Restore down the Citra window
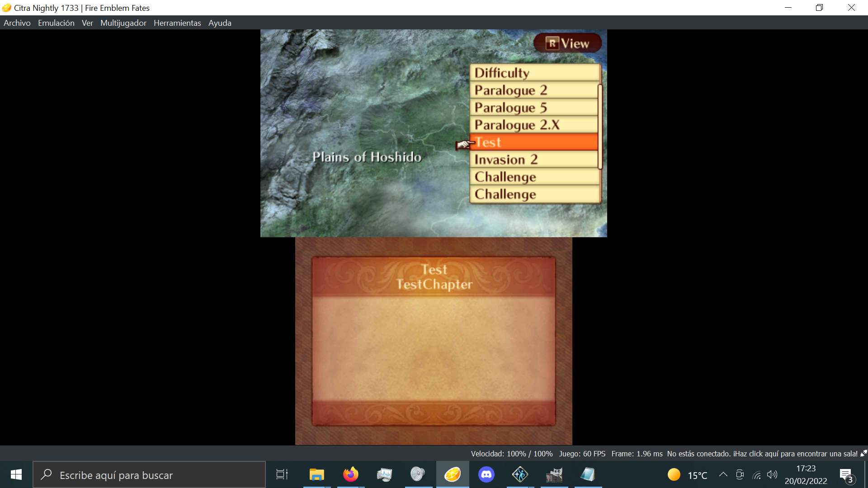Viewport: 868px width, 488px height. (820, 8)
